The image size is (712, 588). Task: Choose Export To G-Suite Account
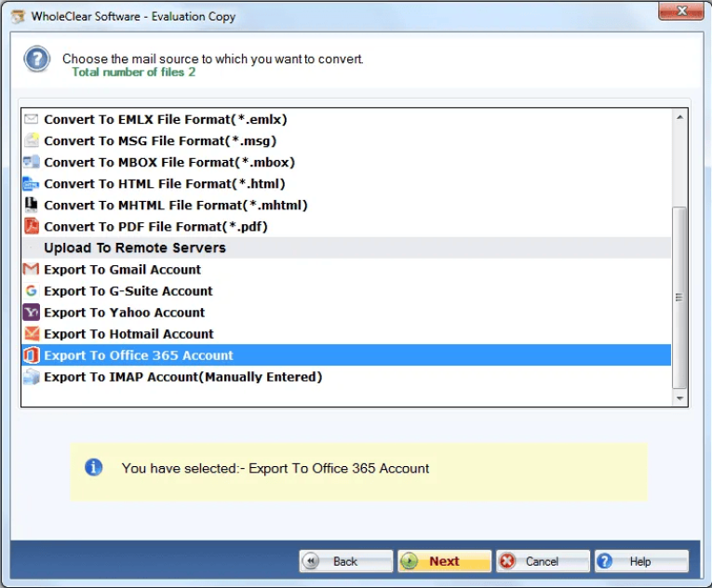[x=346, y=290]
